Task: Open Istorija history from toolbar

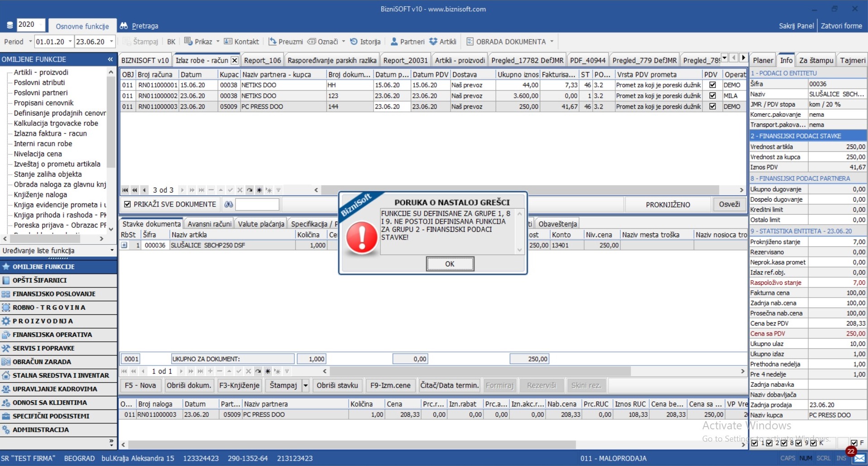Action: [x=365, y=41]
